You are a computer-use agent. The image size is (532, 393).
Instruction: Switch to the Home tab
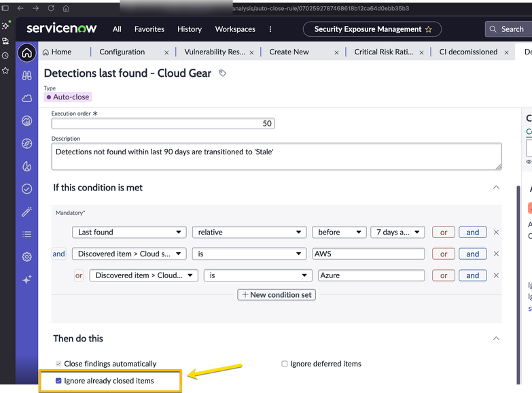(57, 52)
